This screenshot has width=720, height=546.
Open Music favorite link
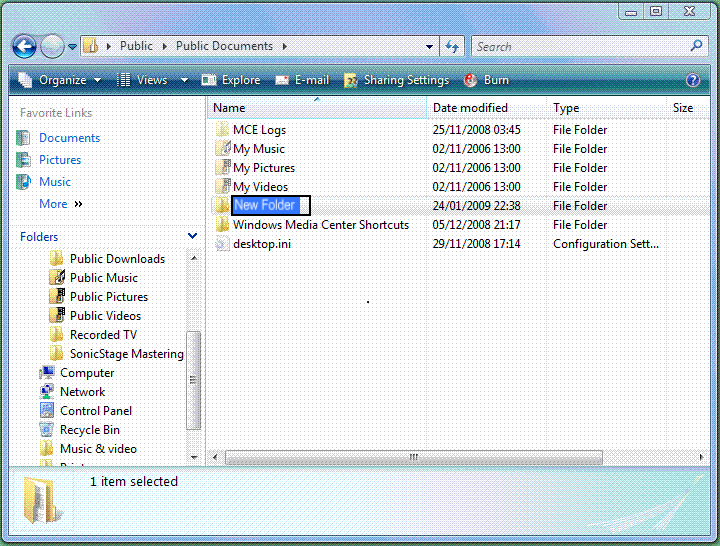[55, 182]
